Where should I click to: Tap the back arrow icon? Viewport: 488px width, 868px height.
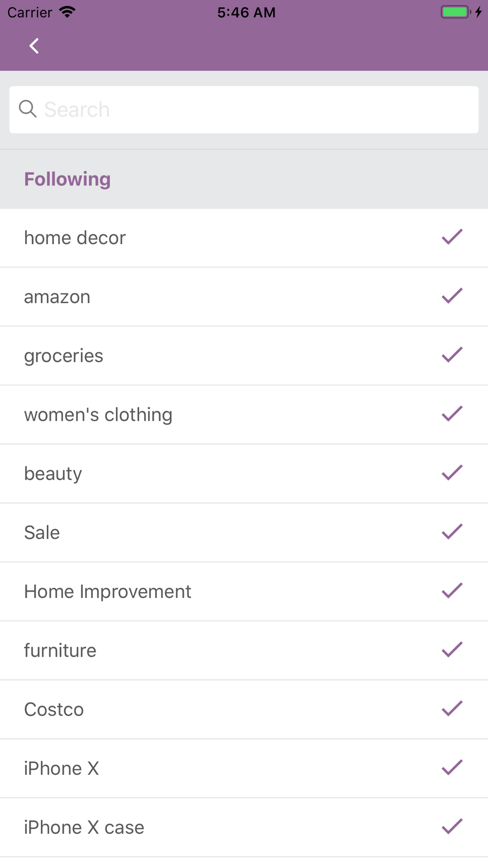(34, 46)
